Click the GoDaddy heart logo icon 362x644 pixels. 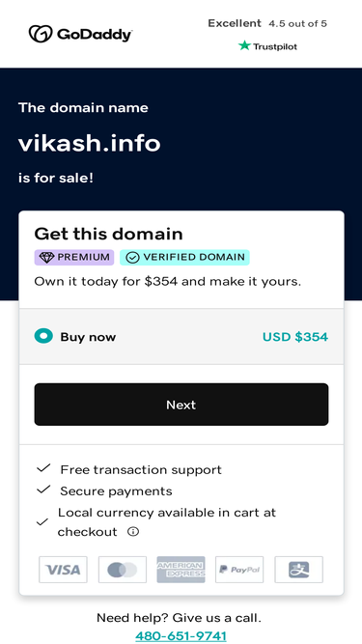tap(41, 34)
